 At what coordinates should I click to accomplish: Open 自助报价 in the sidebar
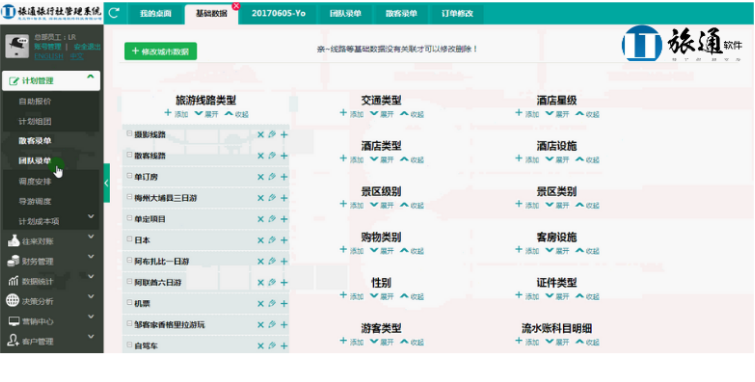(x=35, y=102)
